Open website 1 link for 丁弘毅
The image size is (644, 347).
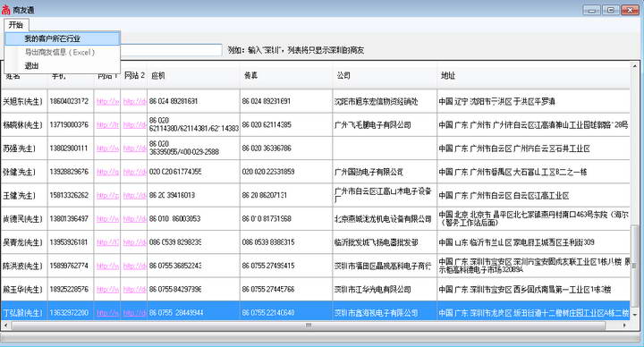click(107, 313)
